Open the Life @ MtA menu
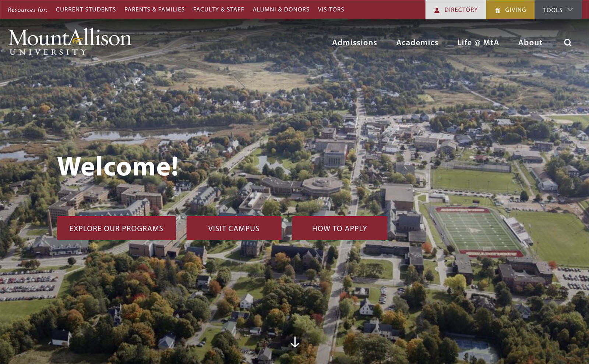589x364 pixels. click(478, 43)
